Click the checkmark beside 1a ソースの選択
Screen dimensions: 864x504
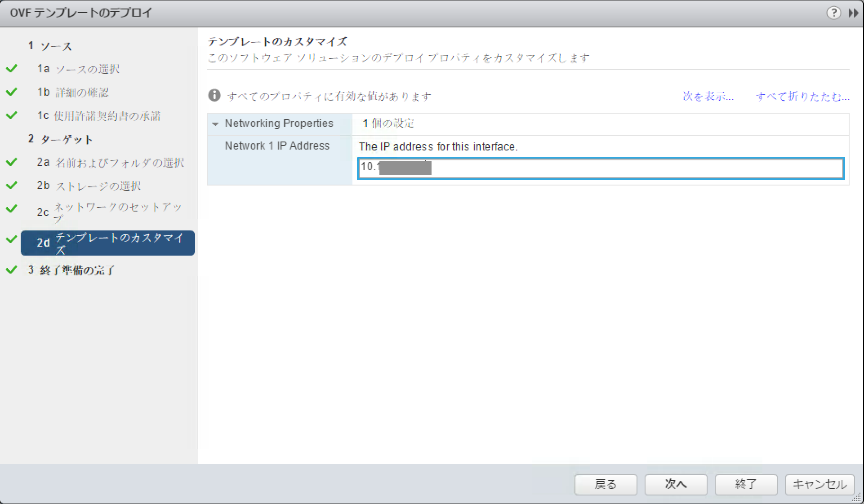(12, 68)
